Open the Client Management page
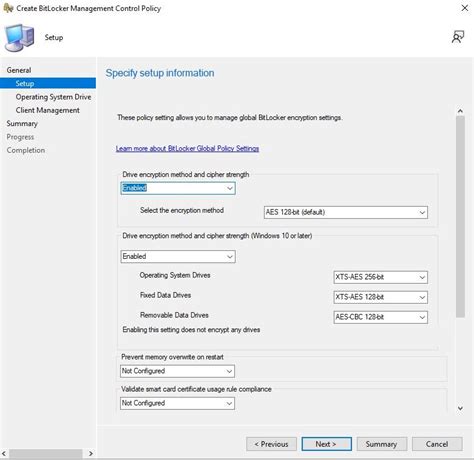This screenshot has height=460, width=474. pos(48,110)
